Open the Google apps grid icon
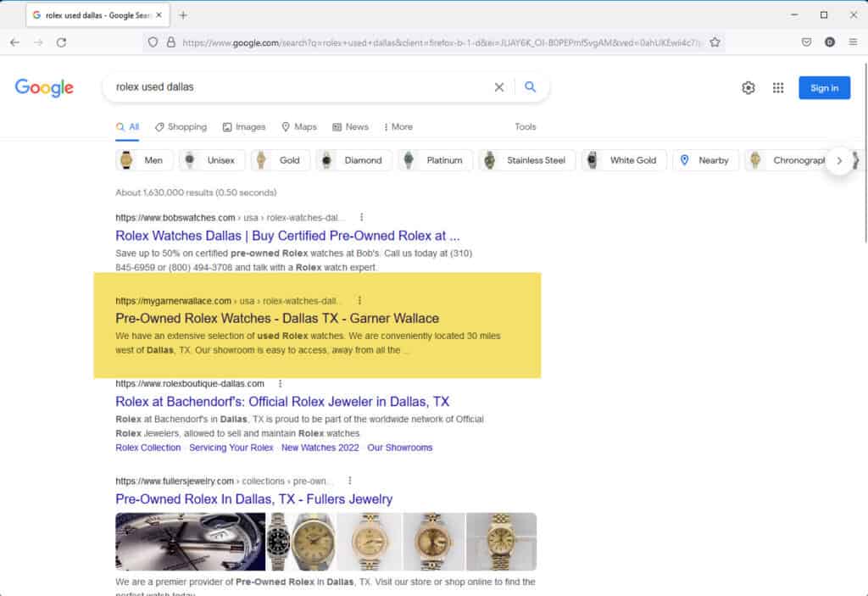868x596 pixels. 778,88
